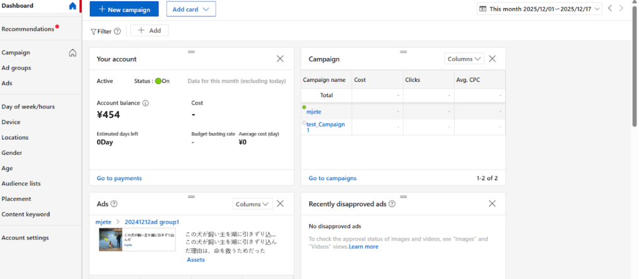Close the Your account card
This screenshot has width=644, height=279.
(x=280, y=59)
